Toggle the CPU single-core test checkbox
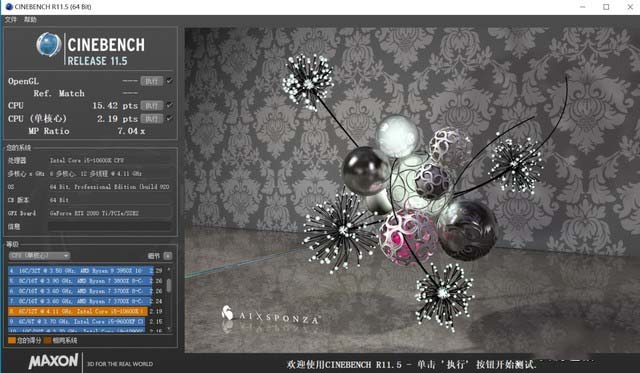 pyautogui.click(x=169, y=118)
